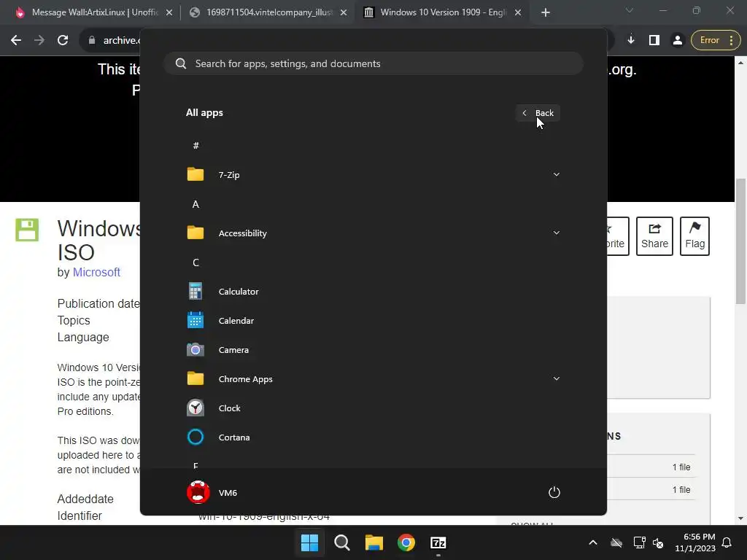This screenshot has width=747, height=560.
Task: Click the Error update button in Chrome
Action: point(716,41)
